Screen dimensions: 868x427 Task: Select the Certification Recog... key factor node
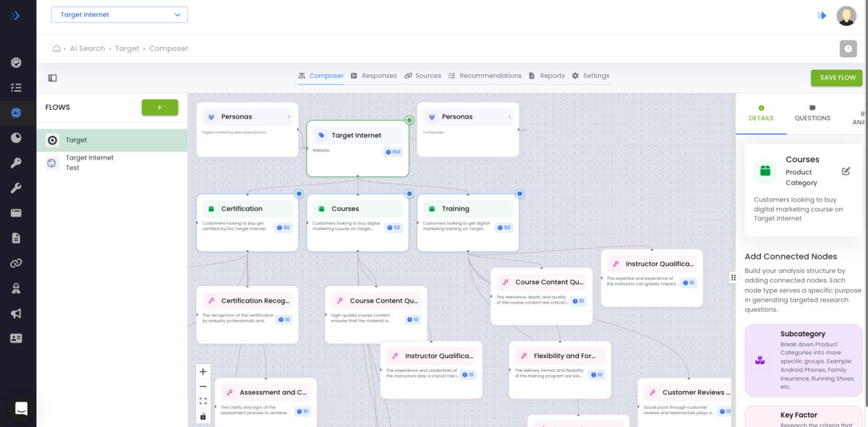click(247, 315)
